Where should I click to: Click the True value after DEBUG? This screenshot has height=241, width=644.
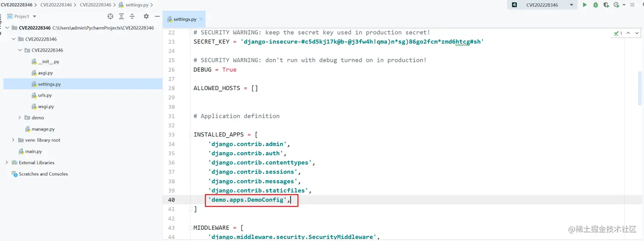point(229,70)
